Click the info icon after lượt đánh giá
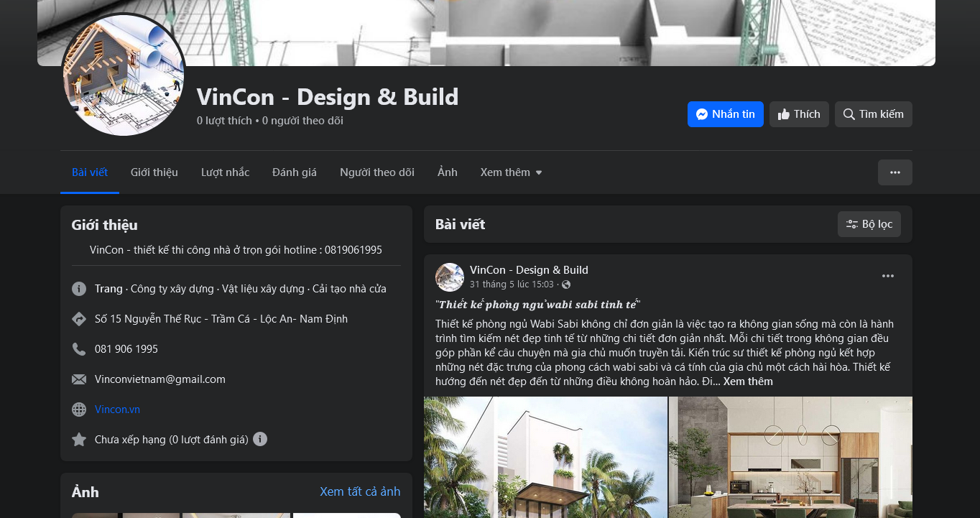 (x=260, y=439)
